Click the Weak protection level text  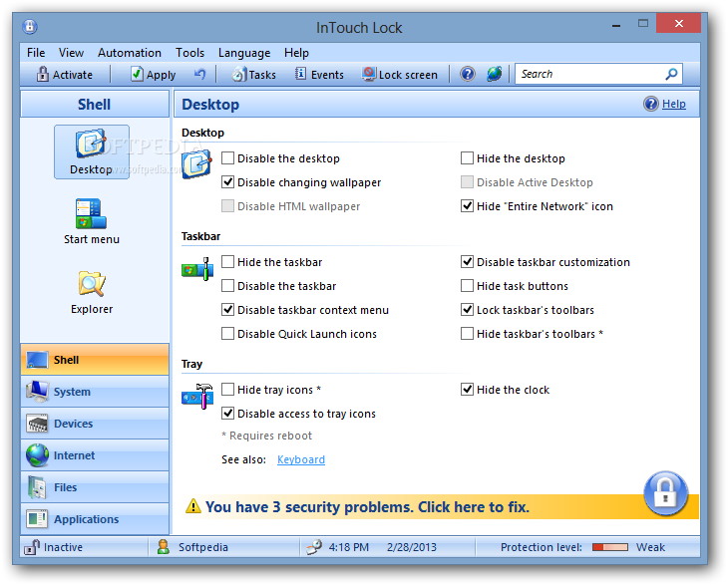[650, 547]
